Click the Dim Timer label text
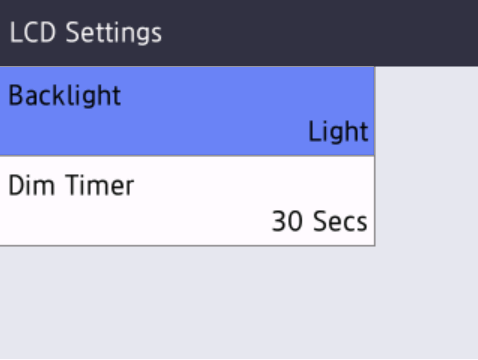478x360 pixels. pos(71,185)
